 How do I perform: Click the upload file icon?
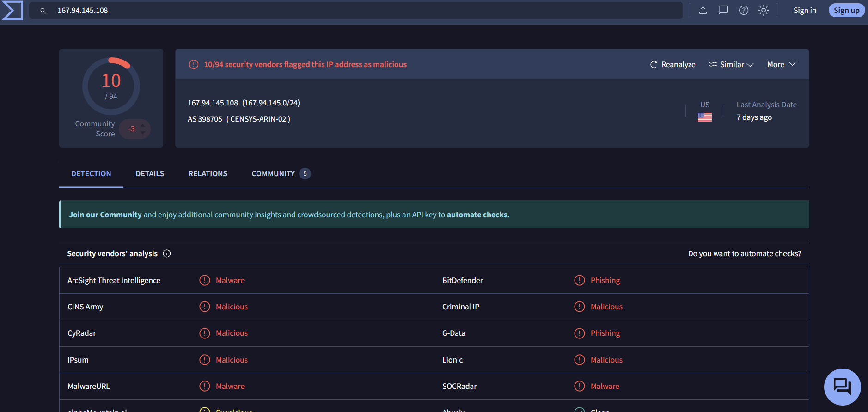(x=703, y=10)
